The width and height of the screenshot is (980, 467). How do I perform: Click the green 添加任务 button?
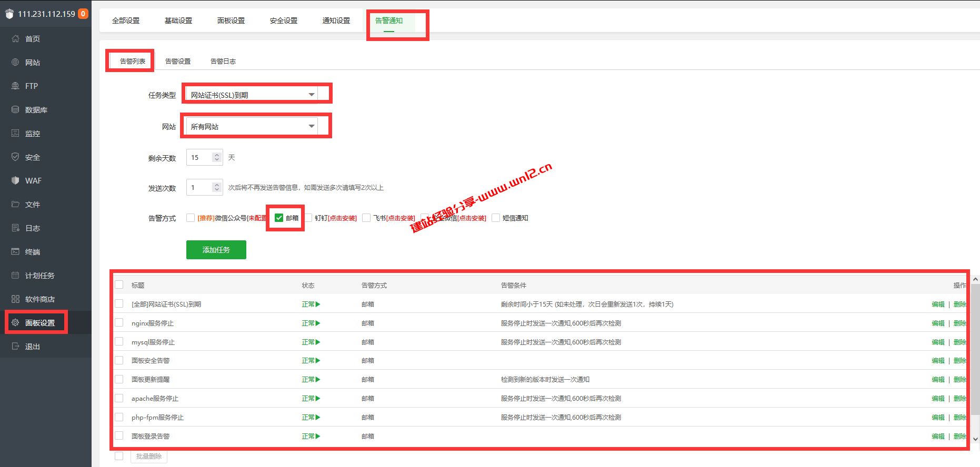216,250
